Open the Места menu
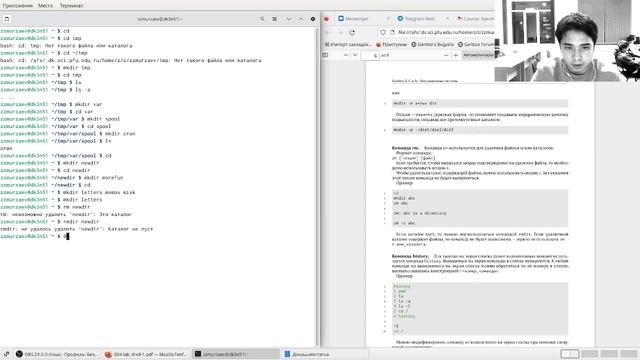Screen dimensions: 640x360 point(45,5)
